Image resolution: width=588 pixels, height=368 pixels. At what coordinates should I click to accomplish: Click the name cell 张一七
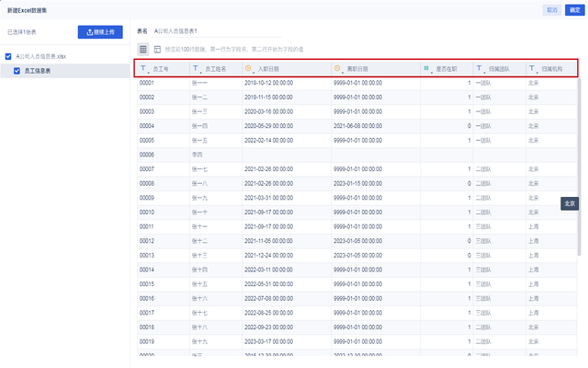tap(199, 169)
